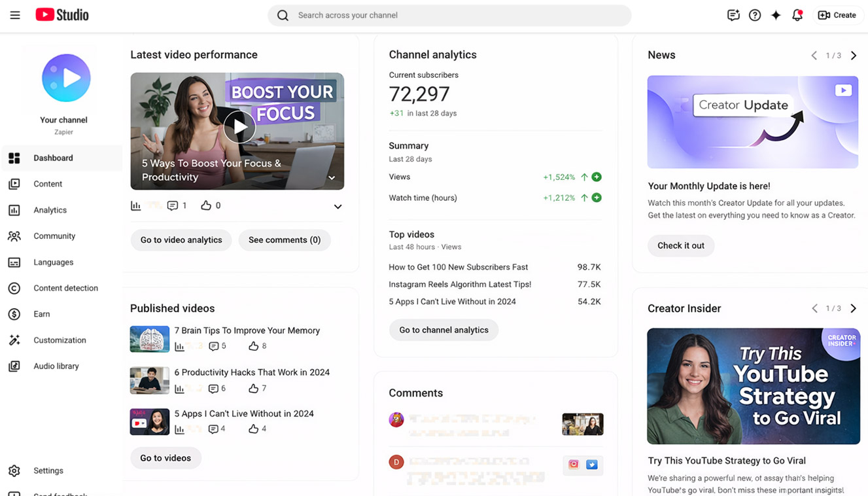Expand latest video details with thumbnail chevron
This screenshot has height=496, width=868.
pos(332,177)
